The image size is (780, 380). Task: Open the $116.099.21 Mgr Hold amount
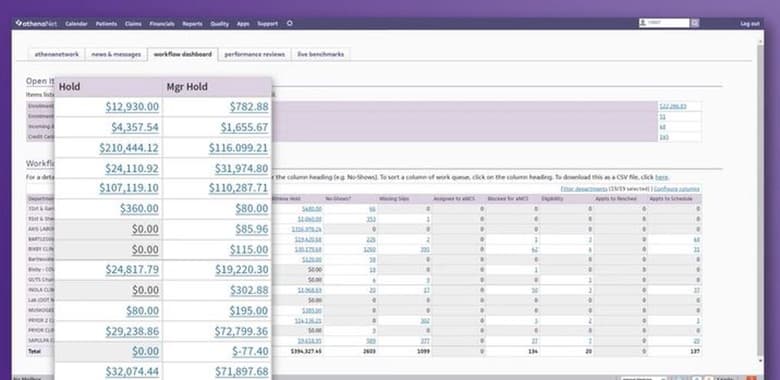[238, 148]
